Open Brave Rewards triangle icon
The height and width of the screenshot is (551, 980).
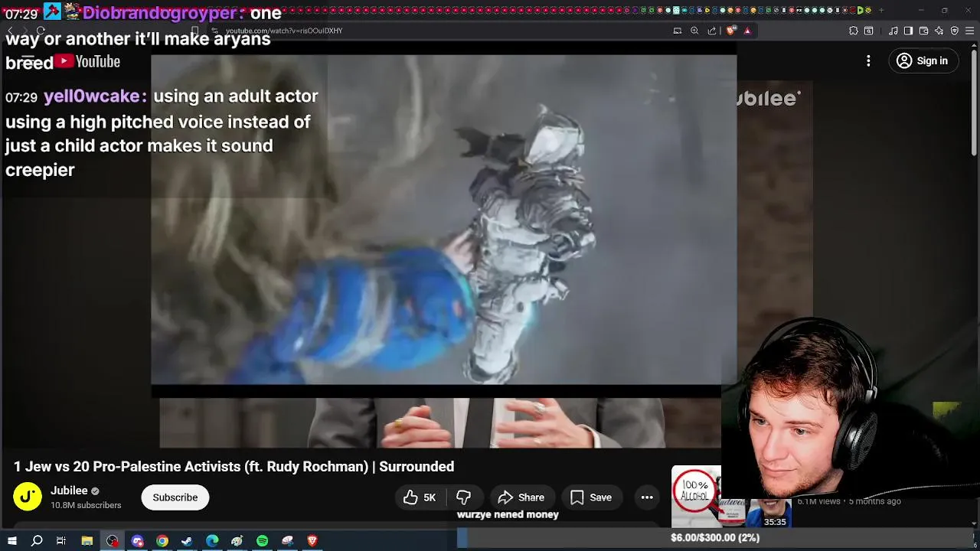(747, 31)
